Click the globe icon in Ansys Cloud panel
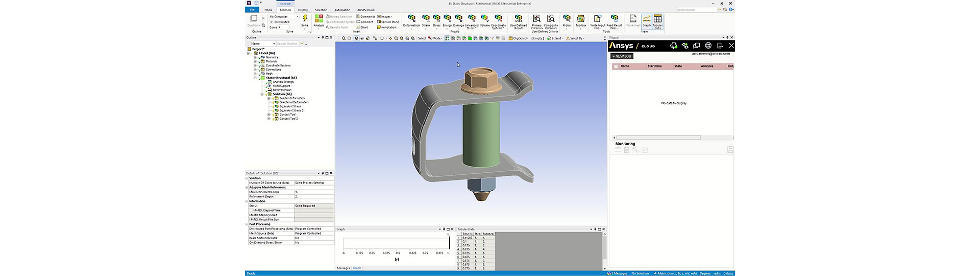The width and height of the screenshot is (980, 276). pos(708,46)
